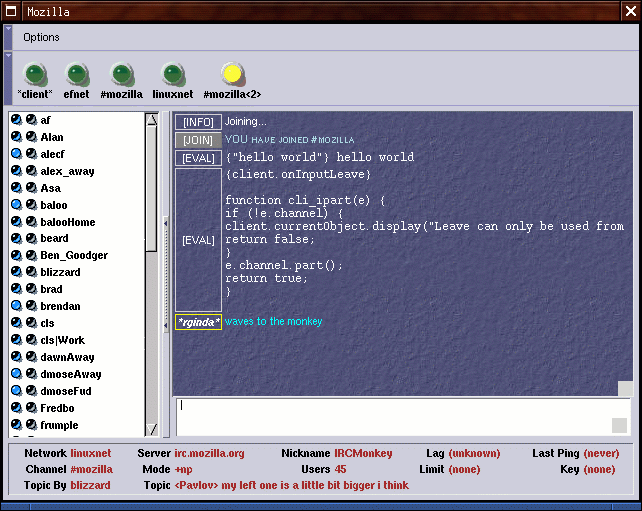Click the green #mozilla view button
This screenshot has height=511, width=642.
pos(122,81)
